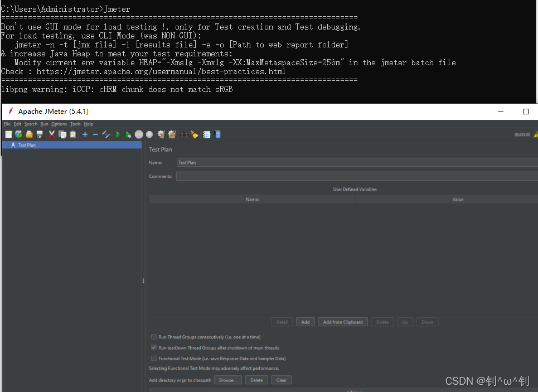Click the Copy icon in toolbar
538x392 pixels.
tap(62, 134)
